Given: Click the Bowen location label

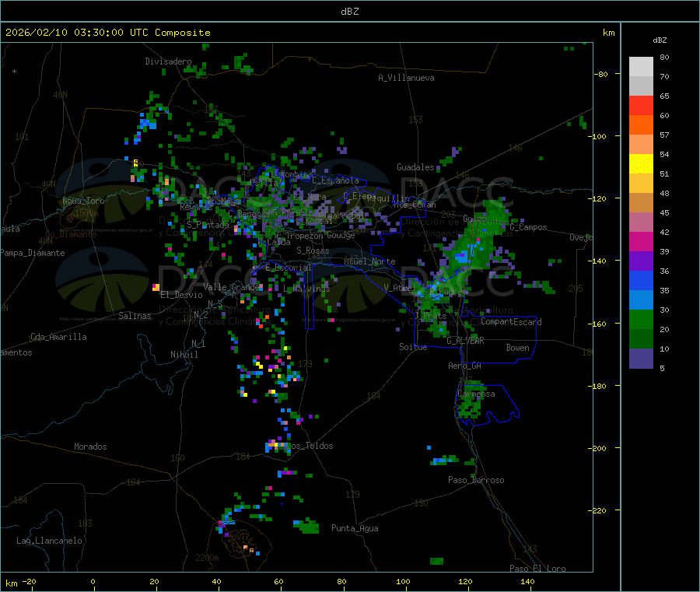Looking at the screenshot, I should click(x=518, y=348).
